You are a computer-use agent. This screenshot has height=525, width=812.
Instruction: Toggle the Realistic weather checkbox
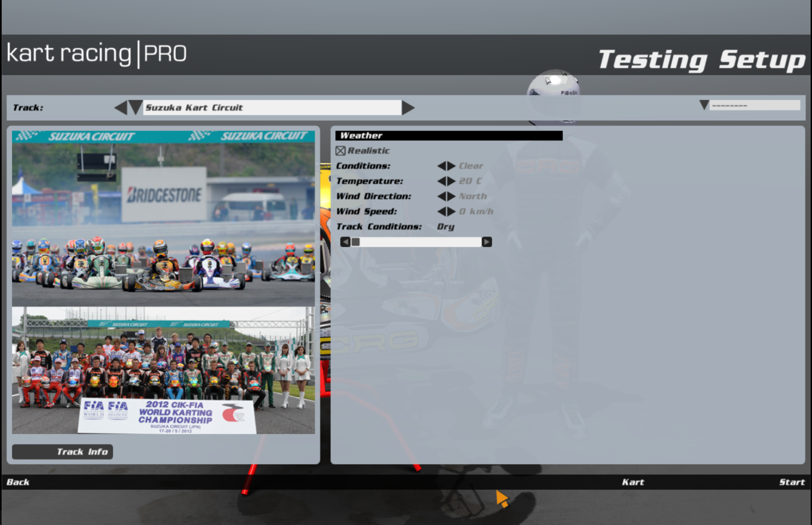[x=340, y=151]
